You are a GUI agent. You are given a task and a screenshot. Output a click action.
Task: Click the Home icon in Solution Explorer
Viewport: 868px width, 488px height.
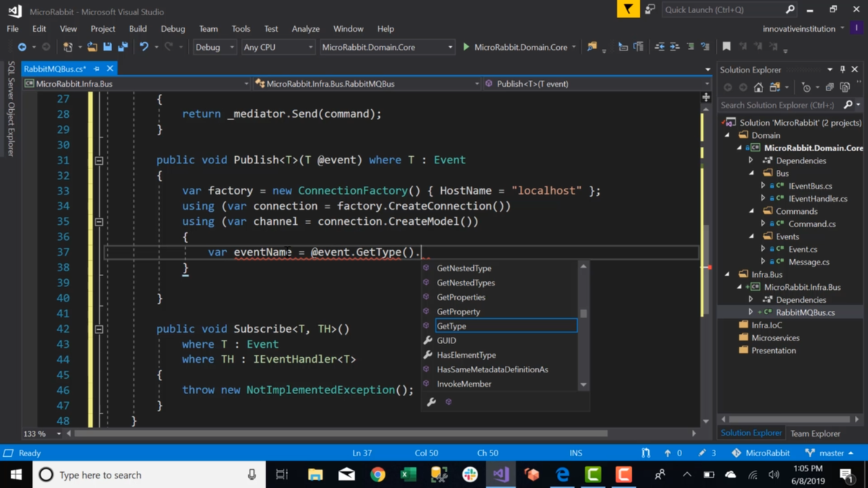click(x=758, y=87)
